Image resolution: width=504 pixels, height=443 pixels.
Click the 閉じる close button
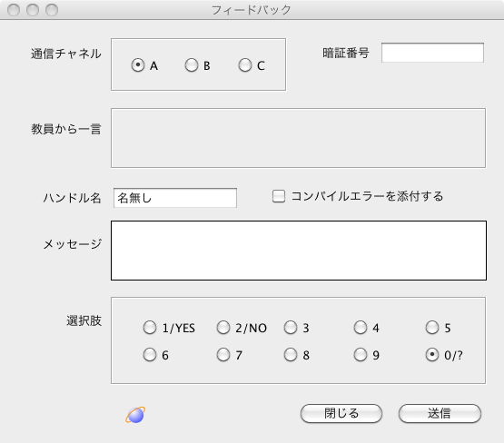pos(341,413)
